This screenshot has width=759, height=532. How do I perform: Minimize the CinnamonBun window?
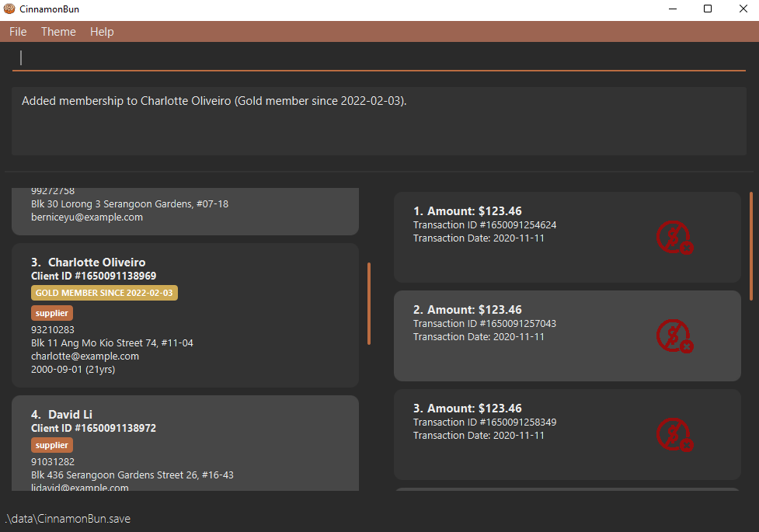tap(672, 9)
